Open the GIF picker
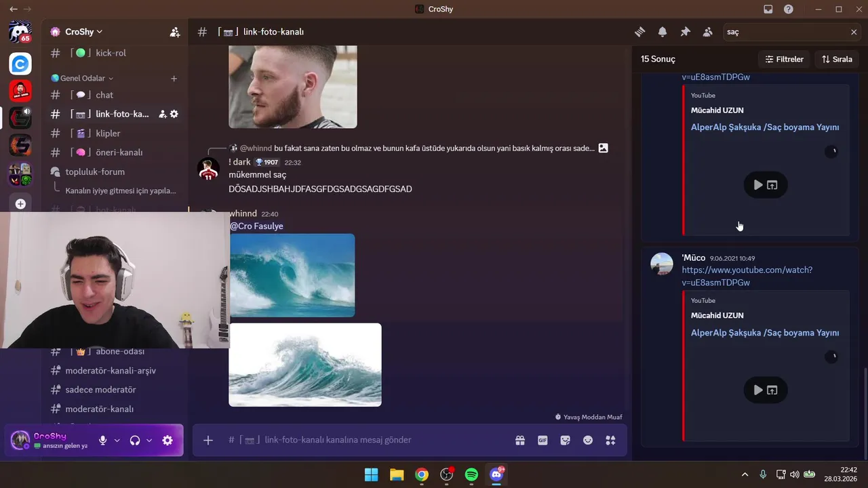This screenshot has width=868, height=488. [x=542, y=440]
